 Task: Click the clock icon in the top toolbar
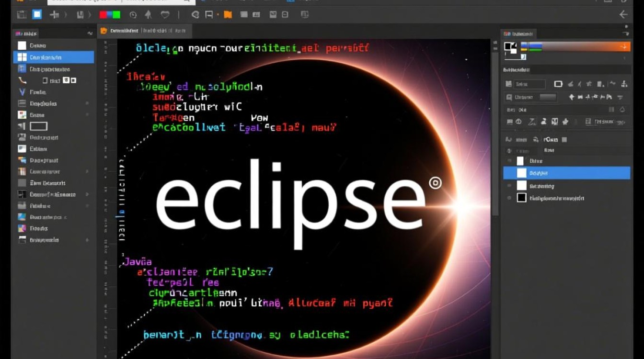(x=133, y=14)
